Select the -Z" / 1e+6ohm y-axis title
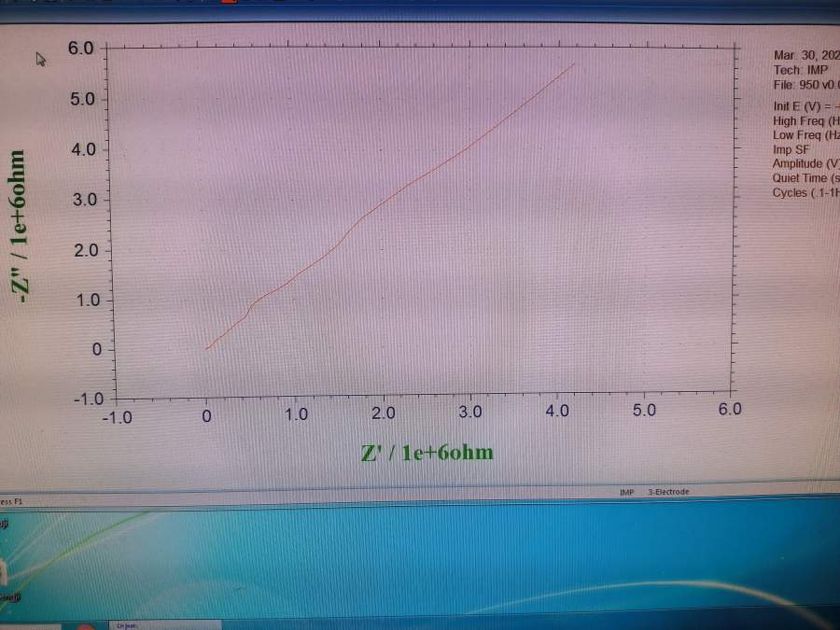Viewport: 840px width, 630px height. tap(19, 227)
